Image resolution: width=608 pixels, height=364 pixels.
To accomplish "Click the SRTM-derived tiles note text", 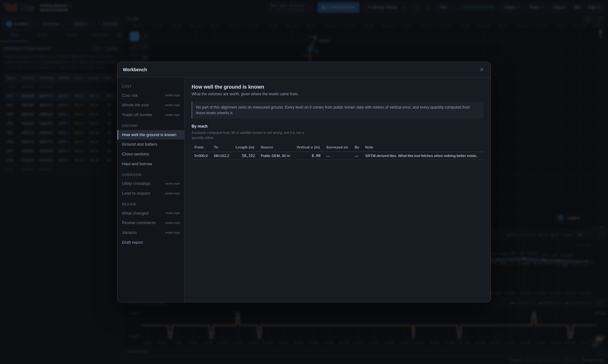I will (421, 156).
